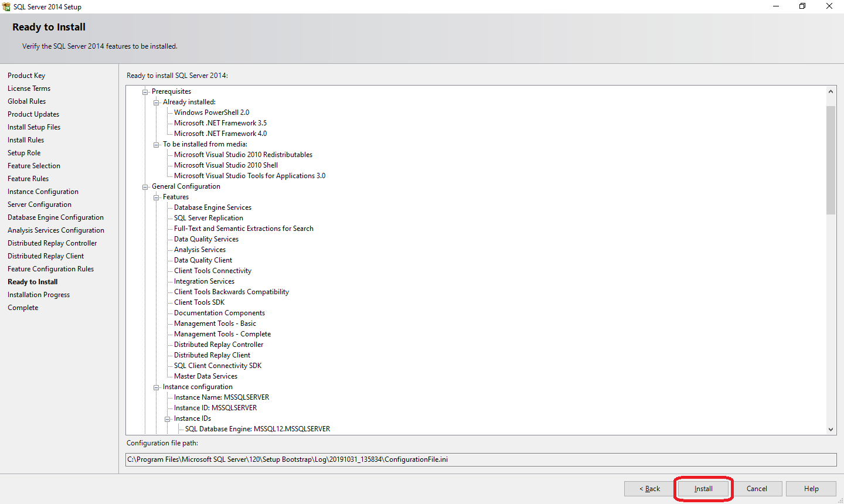
Task: Collapse the Prerequisites tree node
Action: click(x=145, y=92)
